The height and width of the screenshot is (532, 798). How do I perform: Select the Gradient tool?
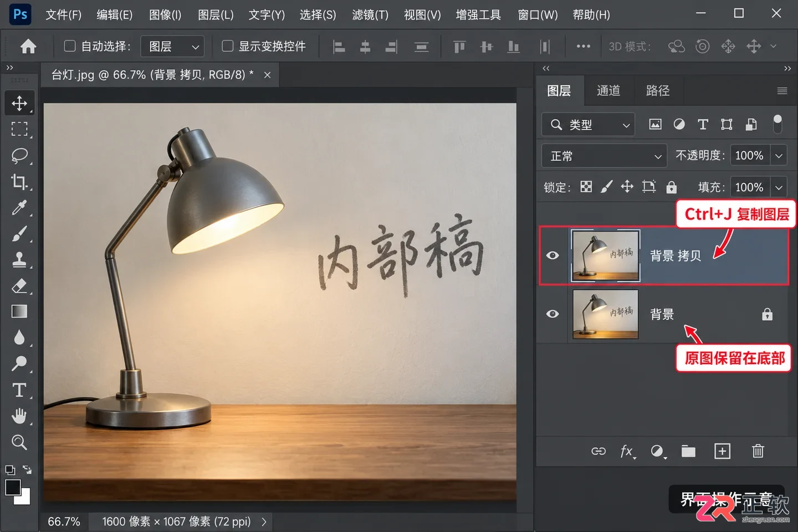19,311
